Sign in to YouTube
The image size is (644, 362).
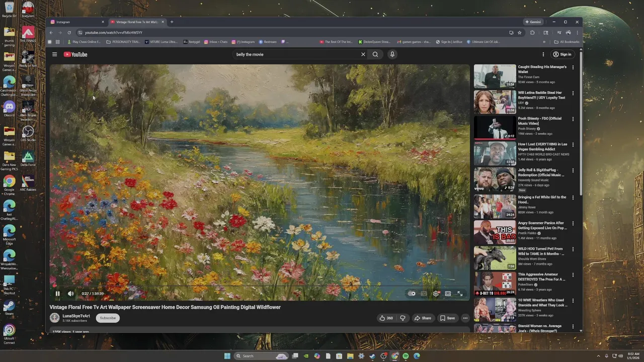pyautogui.click(x=562, y=54)
